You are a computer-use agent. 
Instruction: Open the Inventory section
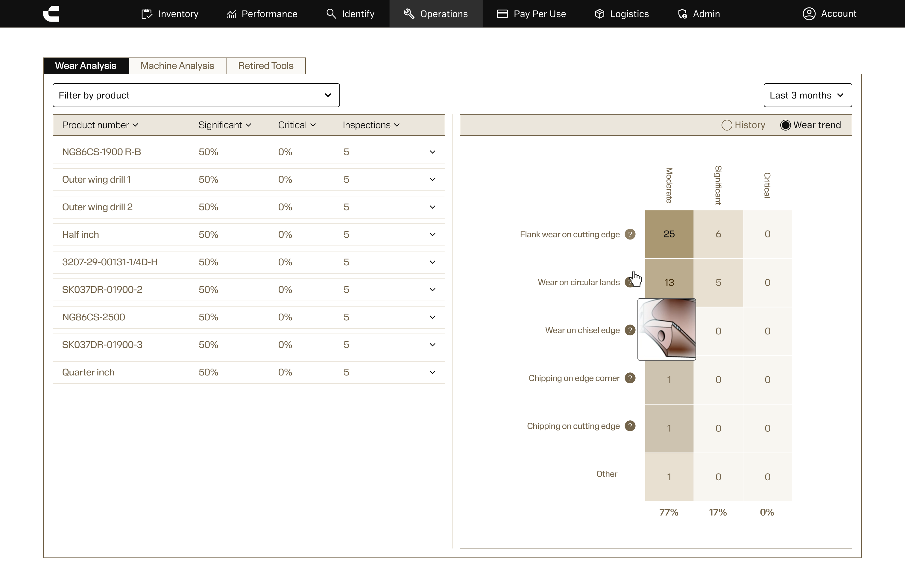pos(170,14)
